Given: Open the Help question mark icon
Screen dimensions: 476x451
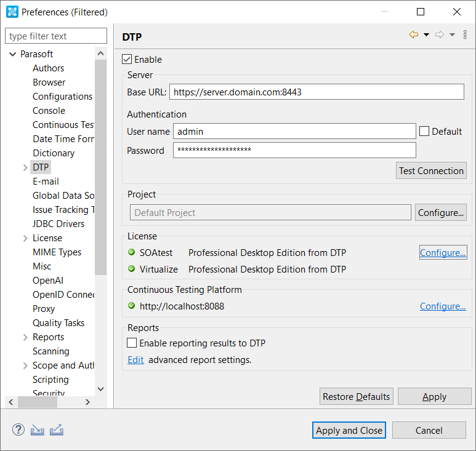Looking at the screenshot, I should pyautogui.click(x=18, y=429).
